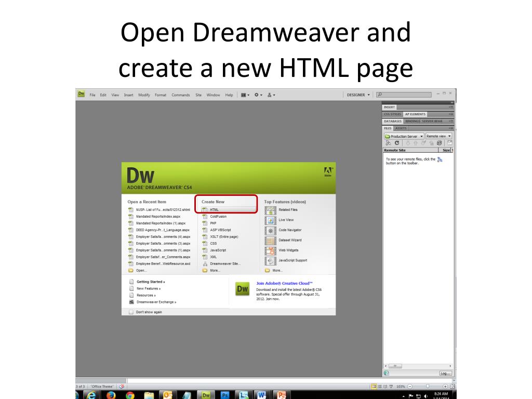Open the Extend Dreamweaver gear dropdown
Screen dimensions: 532x399
[x=258, y=95]
